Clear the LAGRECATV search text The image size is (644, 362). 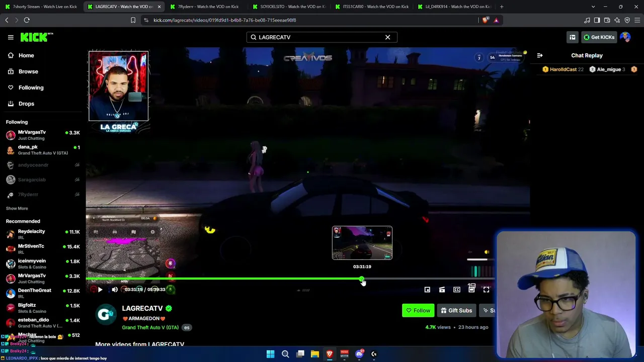[387, 37]
